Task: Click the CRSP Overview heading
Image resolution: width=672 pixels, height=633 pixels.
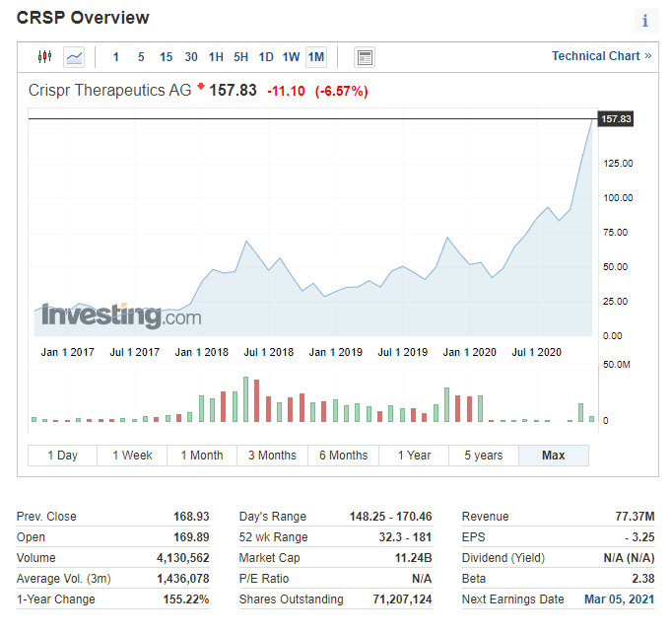Action: (x=83, y=18)
